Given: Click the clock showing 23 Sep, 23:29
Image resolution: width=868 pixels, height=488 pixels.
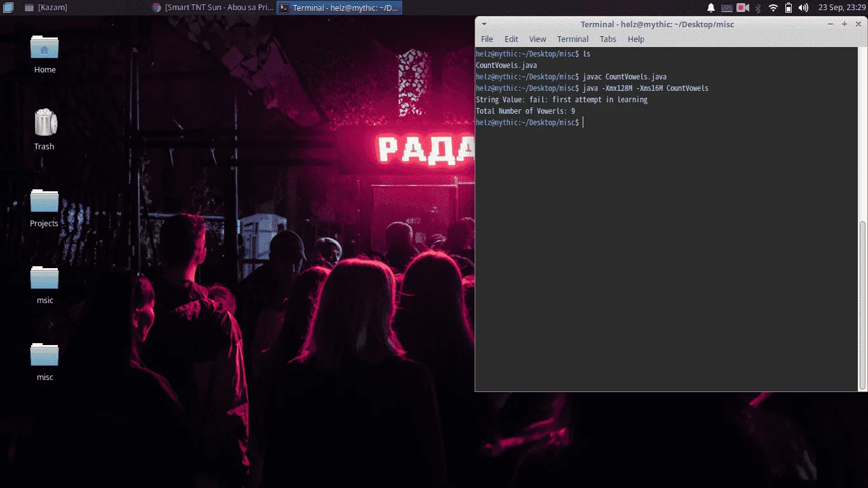Looking at the screenshot, I should [x=843, y=8].
